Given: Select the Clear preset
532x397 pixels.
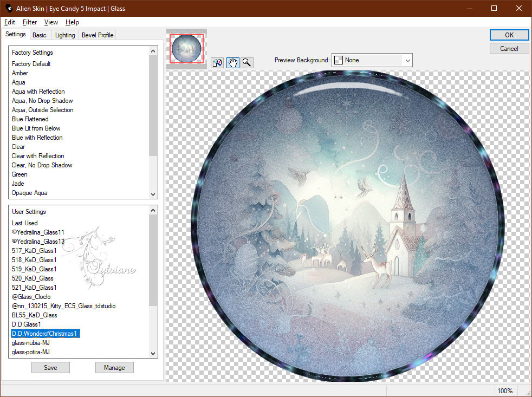Looking at the screenshot, I should [18, 147].
